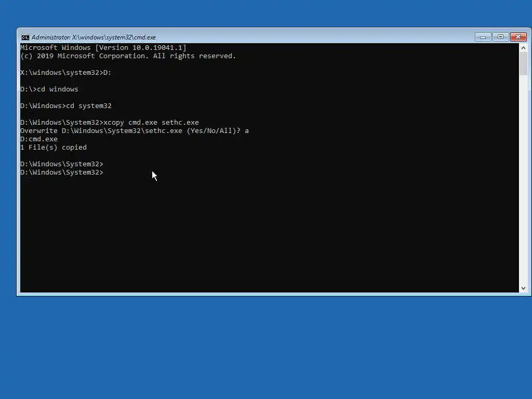Click the command 'xcopy cmd.exe sethc.exe'
The width and height of the screenshot is (532, 399).
point(151,123)
